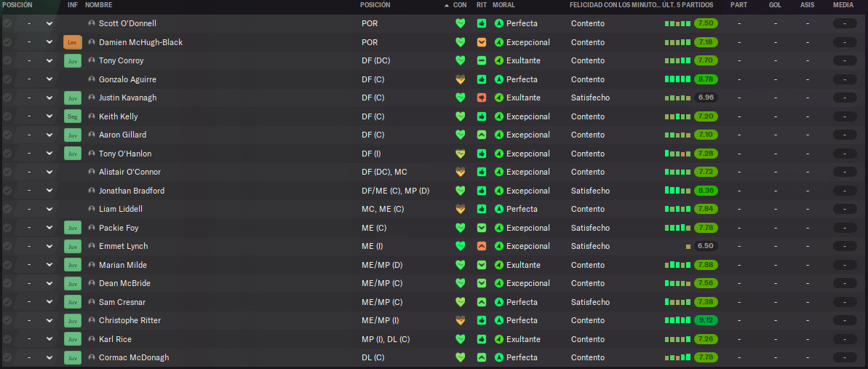Sort by FELICIDAD CON LOS MINUTOS header

pyautogui.click(x=615, y=5)
